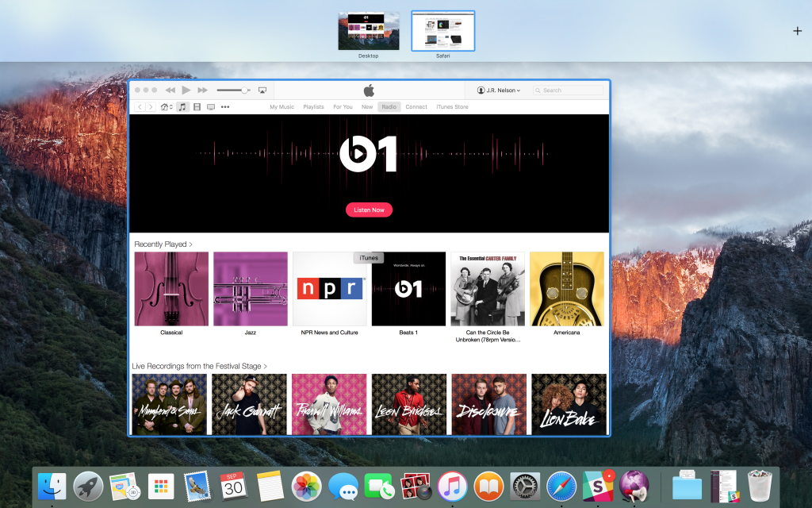Open Calendar showing Sep 30

point(233,487)
